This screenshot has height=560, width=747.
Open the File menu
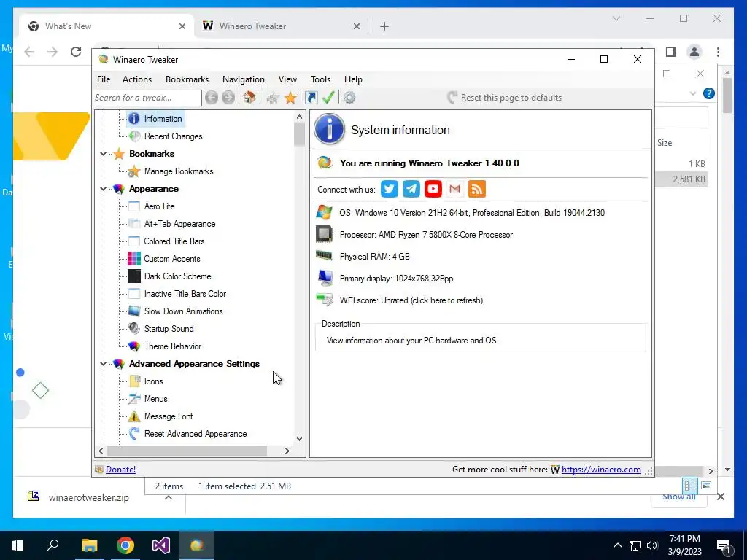pyautogui.click(x=104, y=79)
